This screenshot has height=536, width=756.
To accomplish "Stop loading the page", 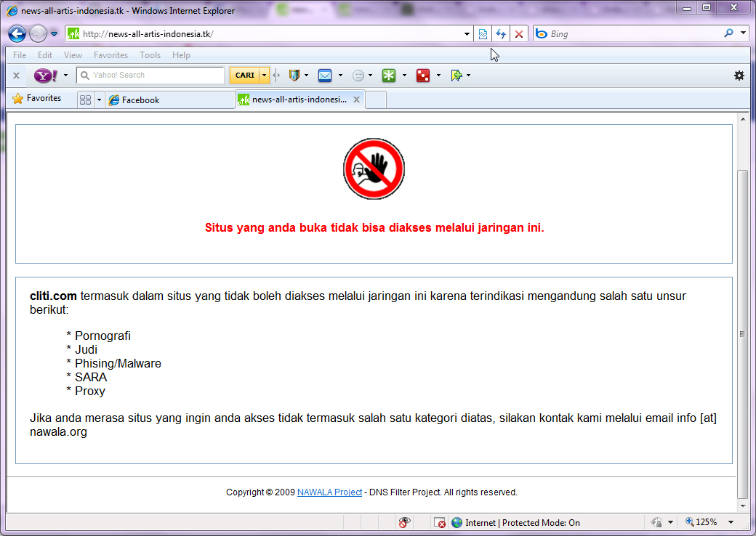I will click(x=518, y=33).
